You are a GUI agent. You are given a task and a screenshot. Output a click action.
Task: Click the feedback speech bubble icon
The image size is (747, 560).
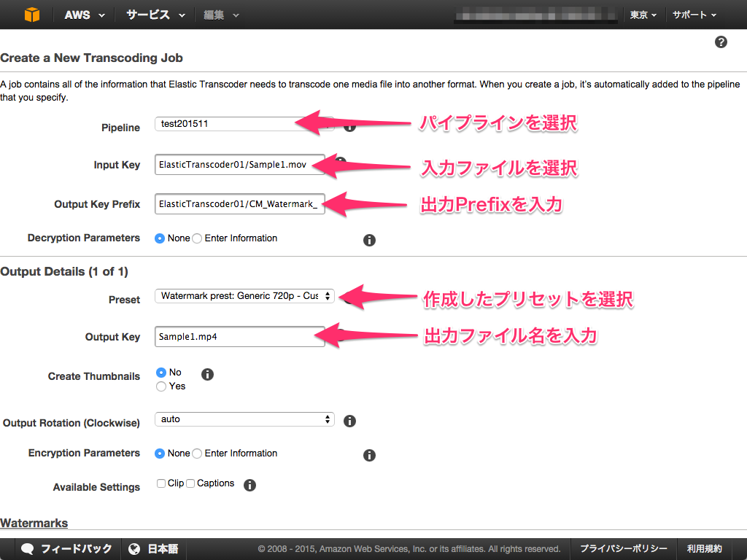click(28, 549)
